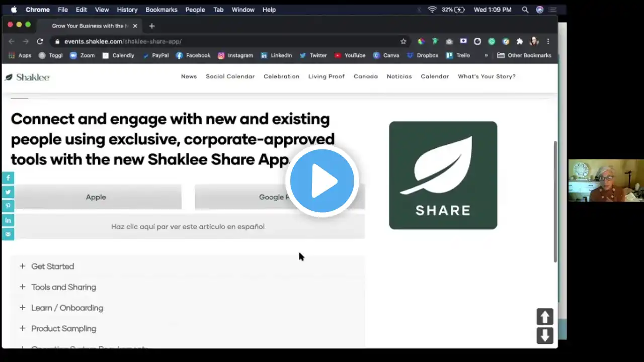Open the Window menu

pos(243,10)
